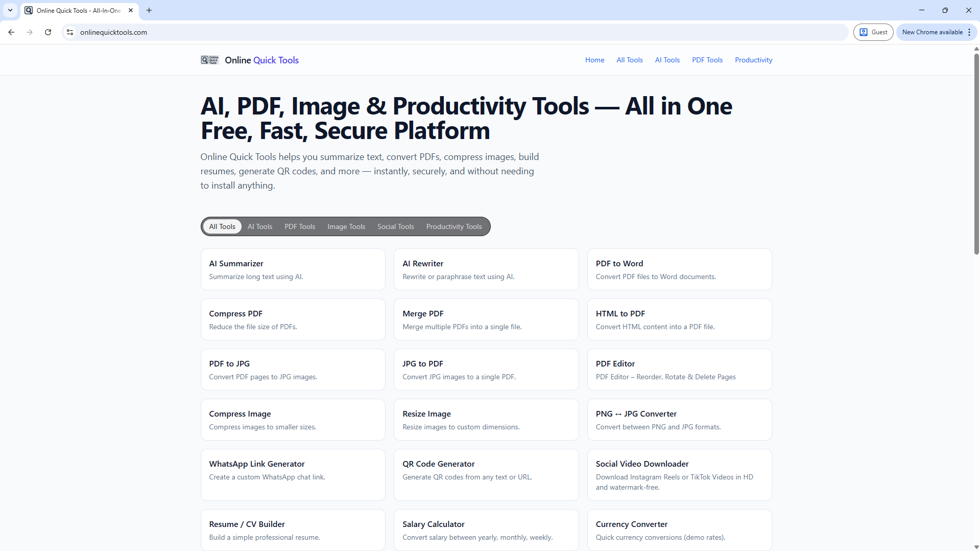Open the Home navigation link
This screenshot has width=980, height=551.
(594, 60)
